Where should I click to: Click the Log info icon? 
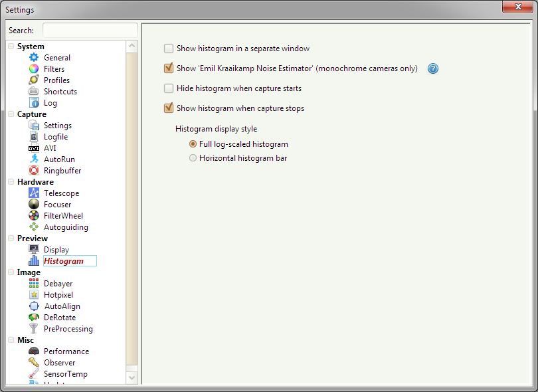(x=34, y=103)
